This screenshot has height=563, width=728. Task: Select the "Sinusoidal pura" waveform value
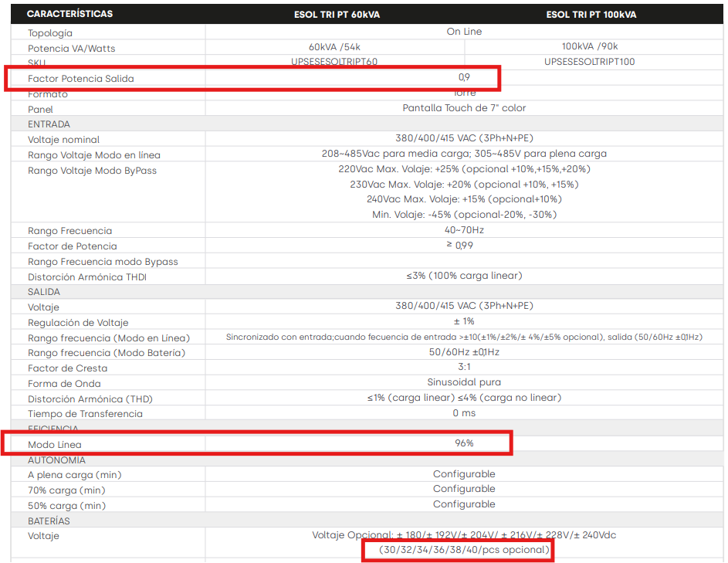[464, 382]
